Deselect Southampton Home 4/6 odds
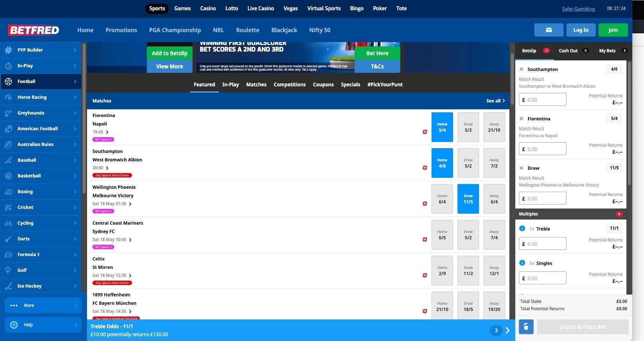This screenshot has width=644, height=341. pyautogui.click(x=442, y=163)
